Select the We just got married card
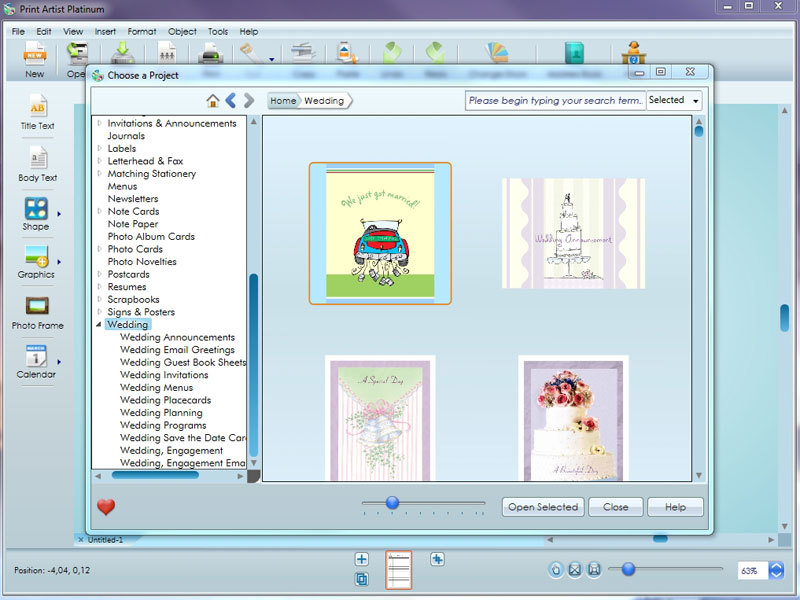This screenshot has height=600, width=800. (x=380, y=233)
